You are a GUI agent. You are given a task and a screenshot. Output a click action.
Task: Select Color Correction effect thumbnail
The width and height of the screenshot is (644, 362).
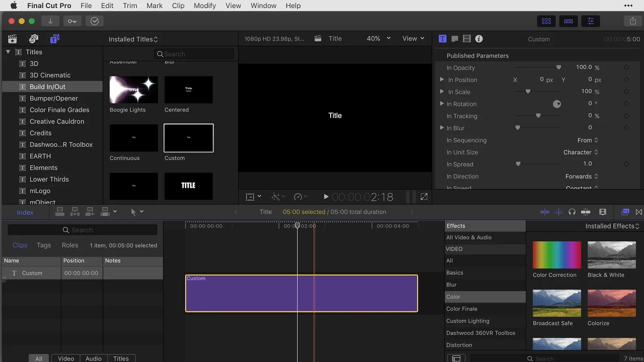557,255
